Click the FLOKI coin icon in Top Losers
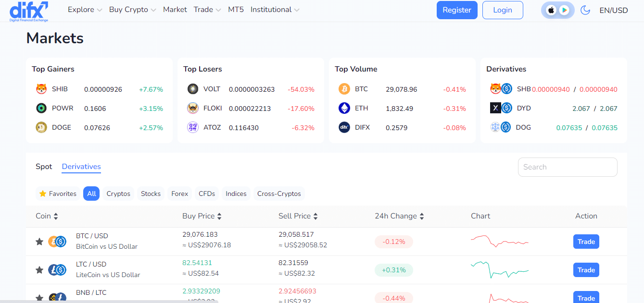The image size is (644, 303). tap(192, 108)
